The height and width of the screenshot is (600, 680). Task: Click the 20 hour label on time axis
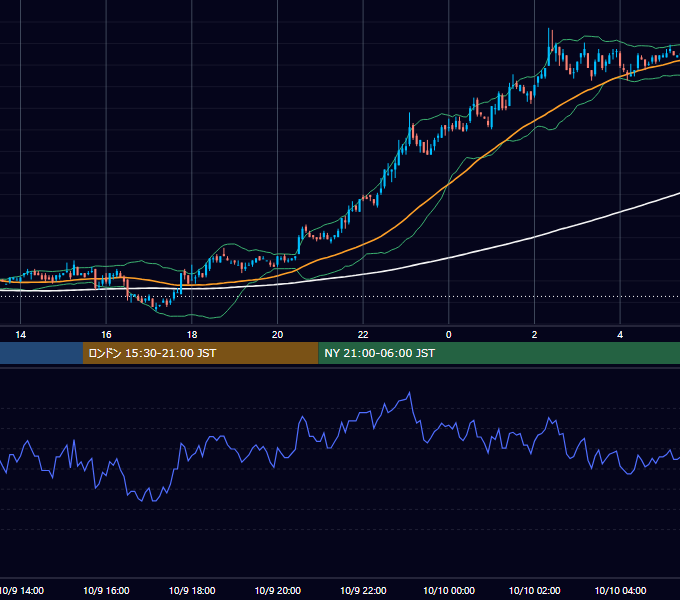pos(278,335)
